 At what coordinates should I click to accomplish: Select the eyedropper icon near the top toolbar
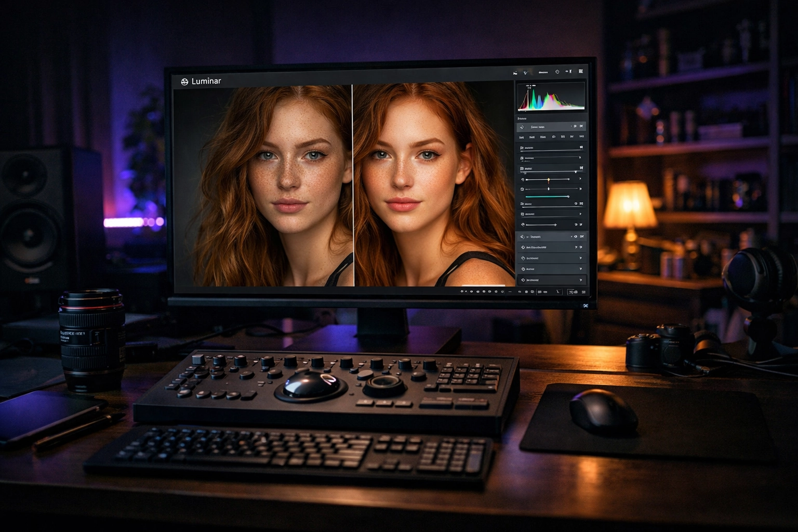click(x=526, y=72)
